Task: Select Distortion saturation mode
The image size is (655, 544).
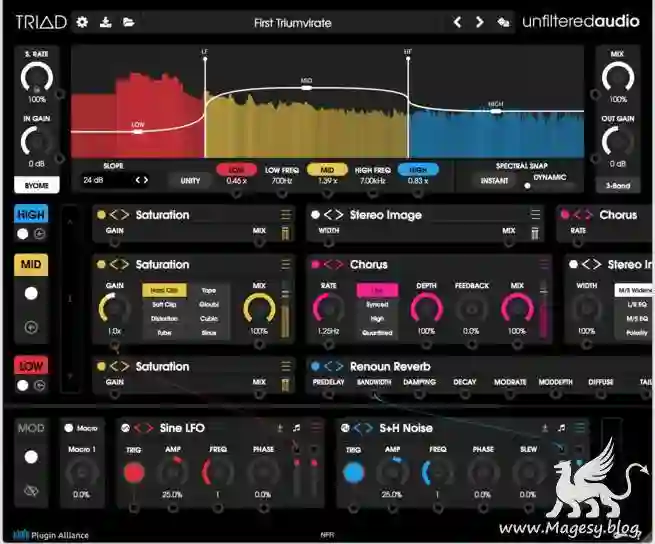Action: click(164, 318)
